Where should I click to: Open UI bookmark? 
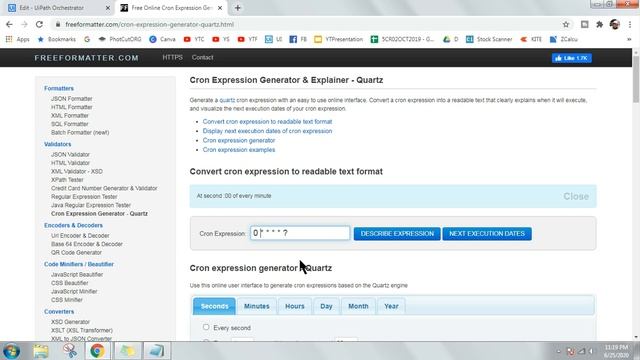(x=273, y=39)
